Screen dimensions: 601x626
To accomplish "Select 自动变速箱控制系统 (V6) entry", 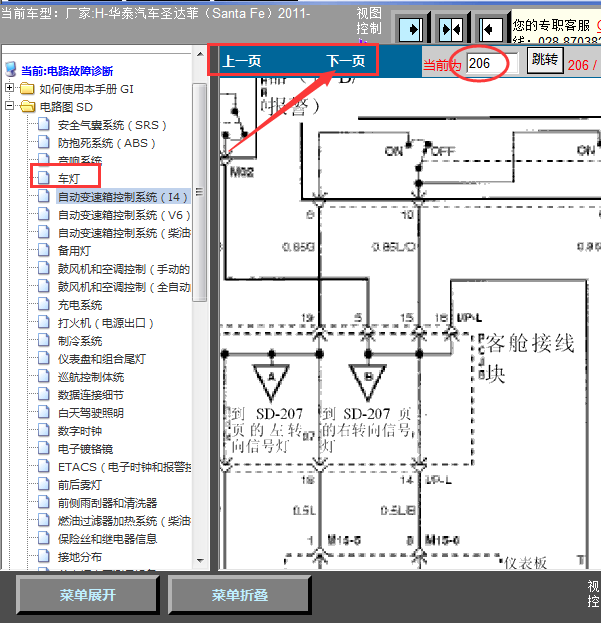I will click(x=124, y=215).
